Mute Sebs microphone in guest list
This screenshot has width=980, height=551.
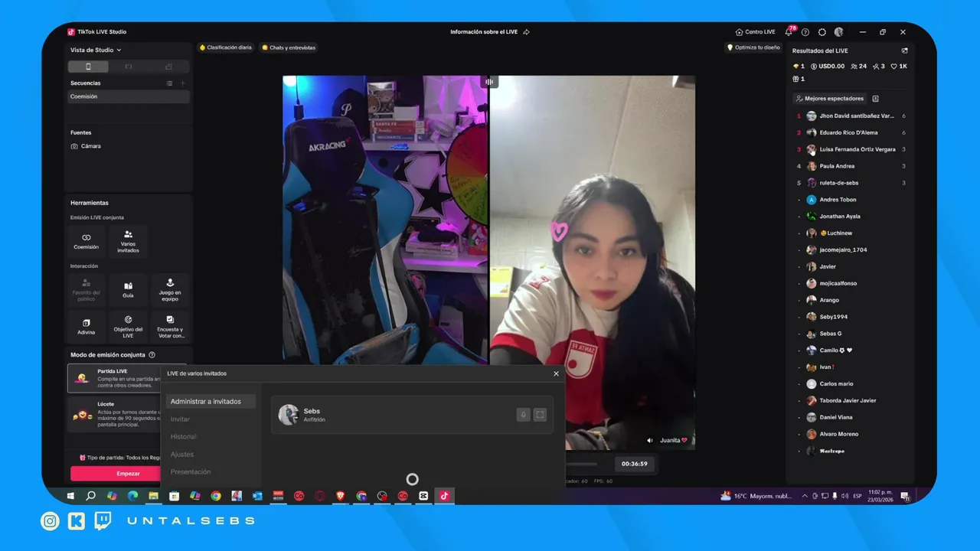click(524, 415)
